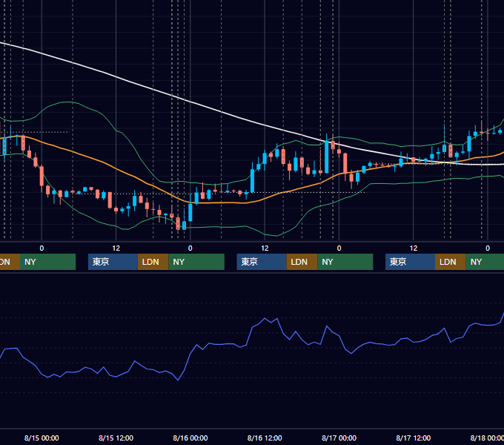Screen dimensions: 504x445
Task: Click the '8/17 00:00' date label
Action: pyautogui.click(x=339, y=438)
